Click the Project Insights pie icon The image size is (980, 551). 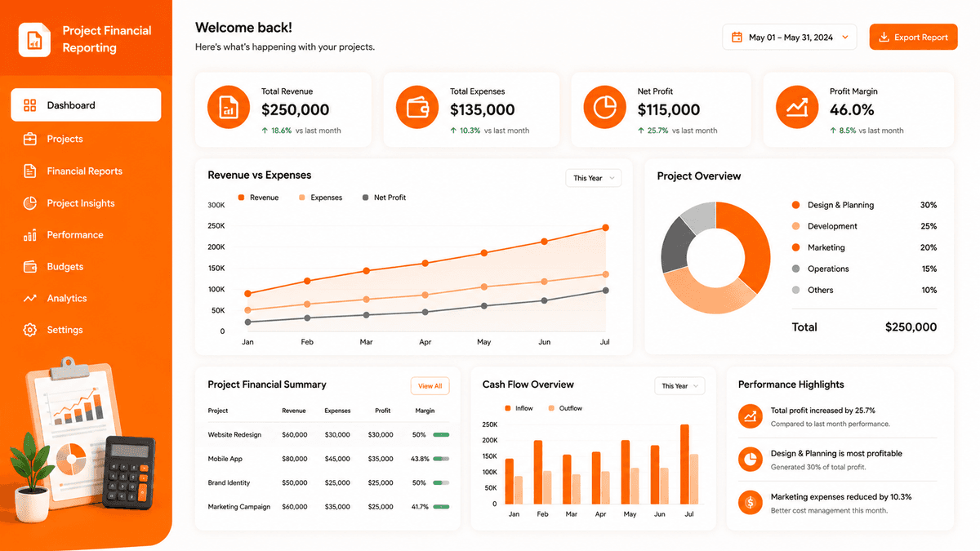tap(30, 202)
